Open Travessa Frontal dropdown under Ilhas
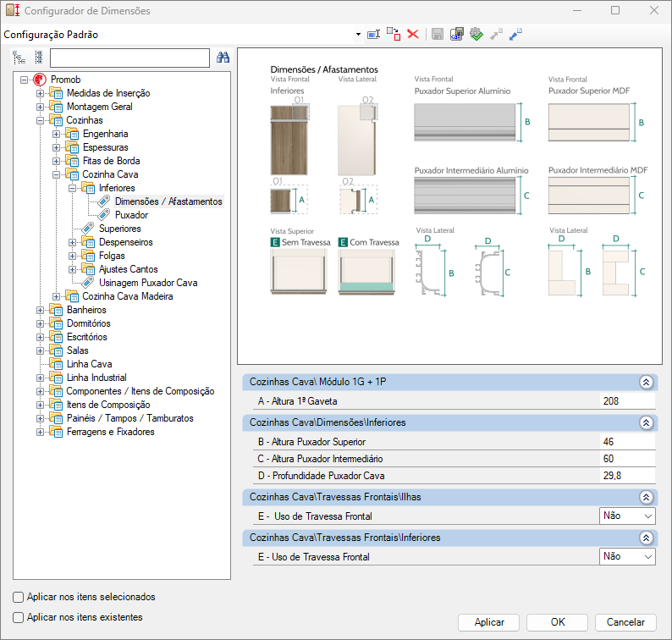 (x=648, y=516)
